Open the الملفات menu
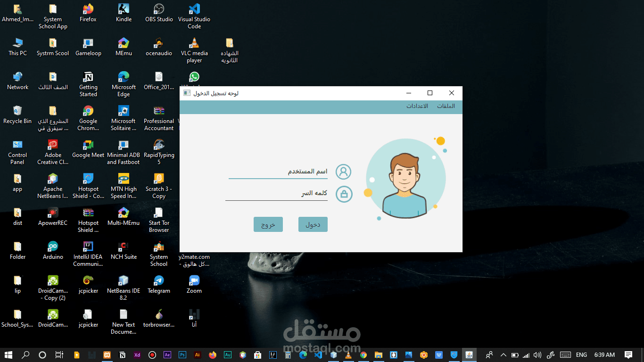Image resolution: width=644 pixels, height=362 pixels. pyautogui.click(x=446, y=106)
